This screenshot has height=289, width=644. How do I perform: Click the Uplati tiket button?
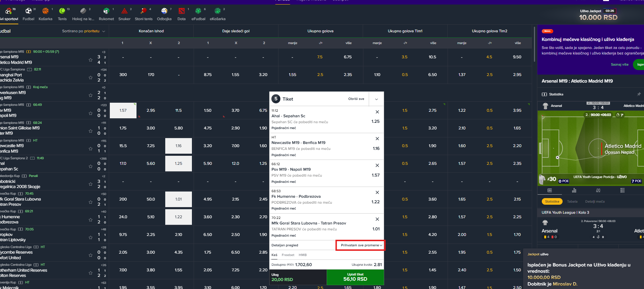[355, 277]
